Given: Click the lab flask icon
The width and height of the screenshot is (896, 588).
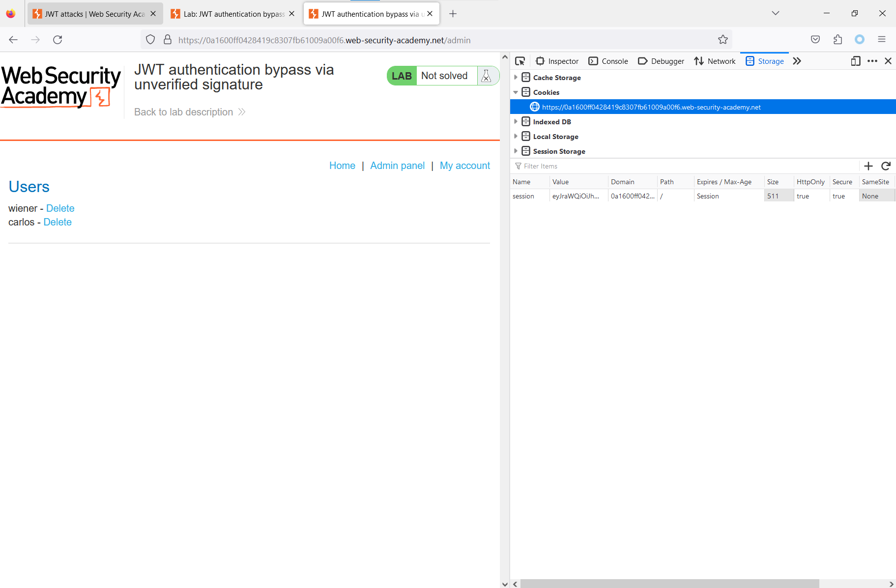Looking at the screenshot, I should tap(486, 76).
